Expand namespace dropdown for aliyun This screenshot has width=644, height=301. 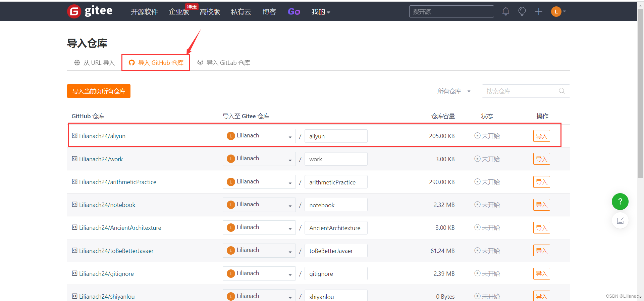[x=259, y=136]
